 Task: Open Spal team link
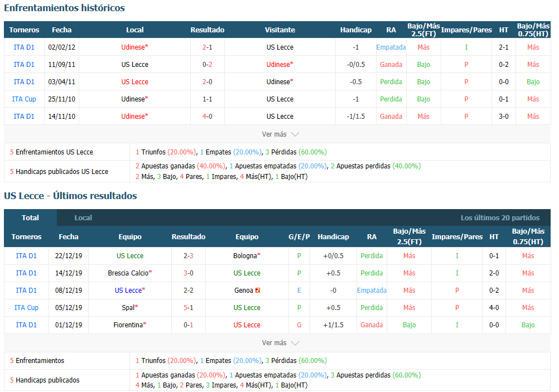[x=130, y=308]
